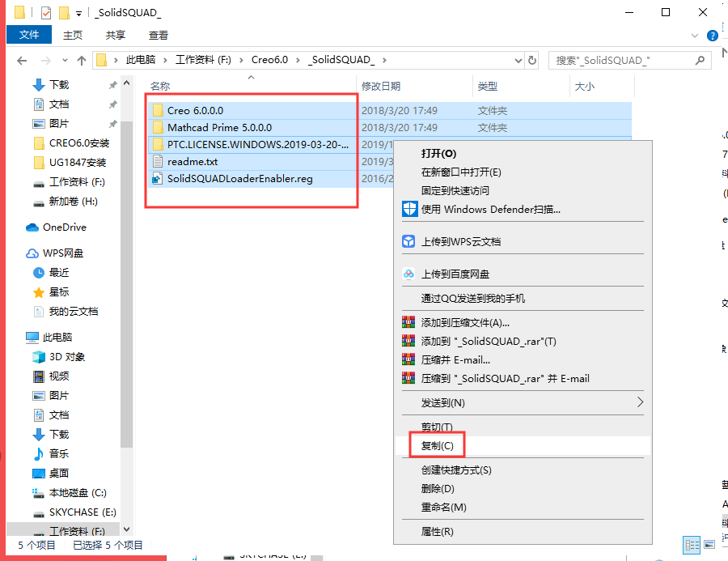The image size is (728, 561).
Task: Open the Explorer help icon
Action: pos(712,36)
